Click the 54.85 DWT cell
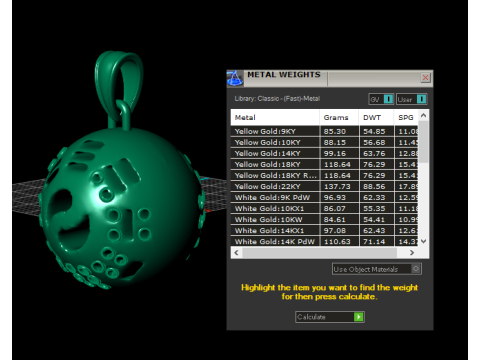This screenshot has height=360, width=480. coord(377,131)
